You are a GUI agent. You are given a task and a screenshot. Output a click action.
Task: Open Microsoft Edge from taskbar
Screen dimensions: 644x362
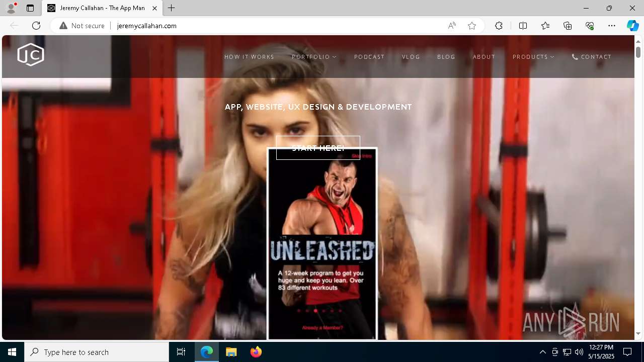(207, 352)
